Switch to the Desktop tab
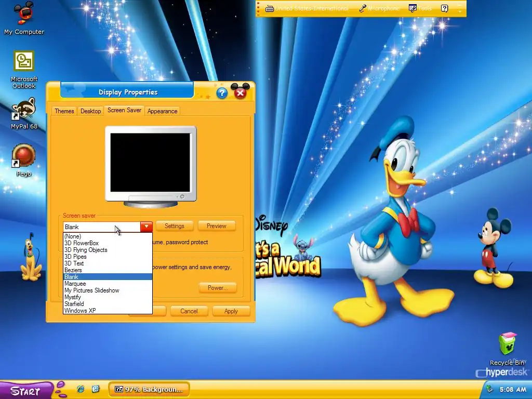This screenshot has height=399, width=532. pyautogui.click(x=90, y=111)
